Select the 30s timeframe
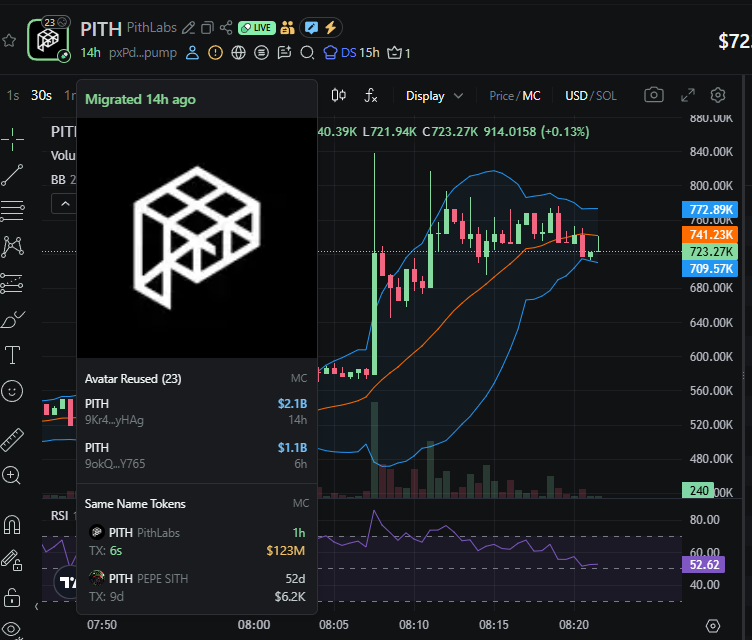This screenshot has width=752, height=640. point(41,95)
